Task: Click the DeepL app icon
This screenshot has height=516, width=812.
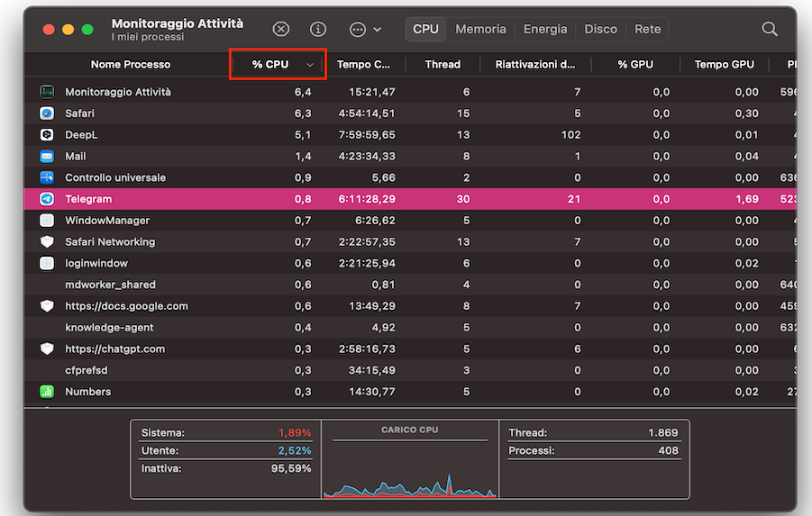Action: click(47, 134)
